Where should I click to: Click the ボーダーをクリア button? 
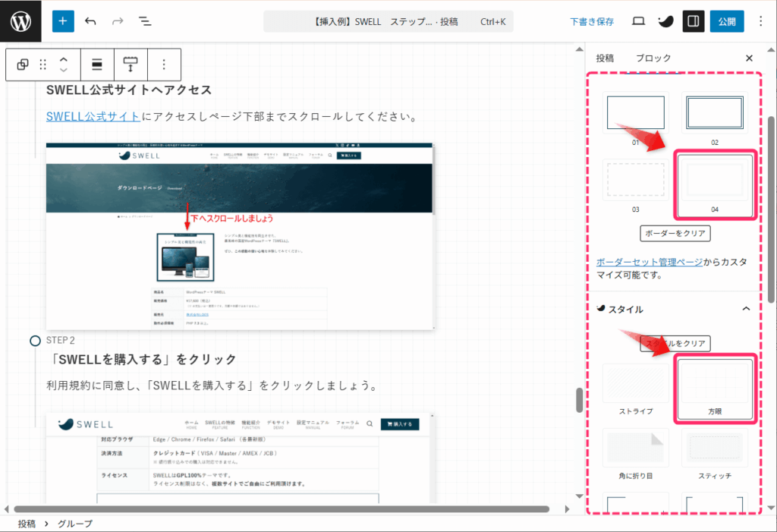coord(675,233)
